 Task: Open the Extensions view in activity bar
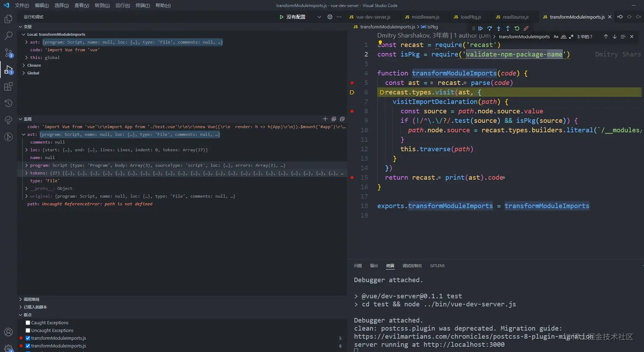(8, 87)
